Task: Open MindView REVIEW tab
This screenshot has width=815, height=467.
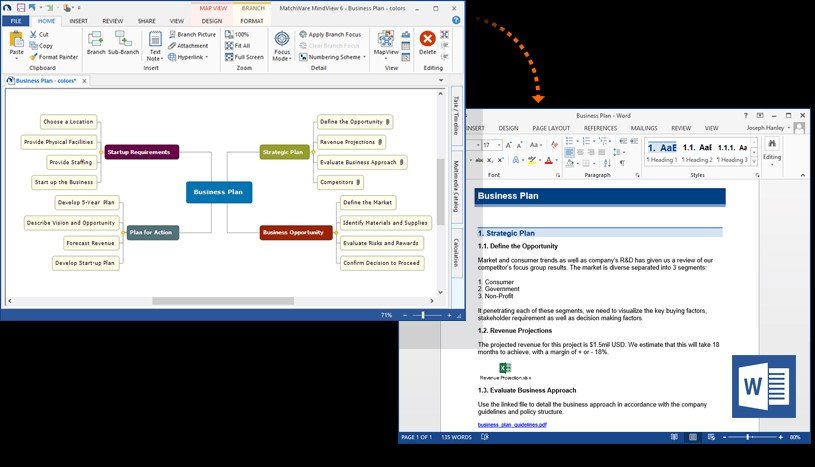Action: (x=113, y=21)
